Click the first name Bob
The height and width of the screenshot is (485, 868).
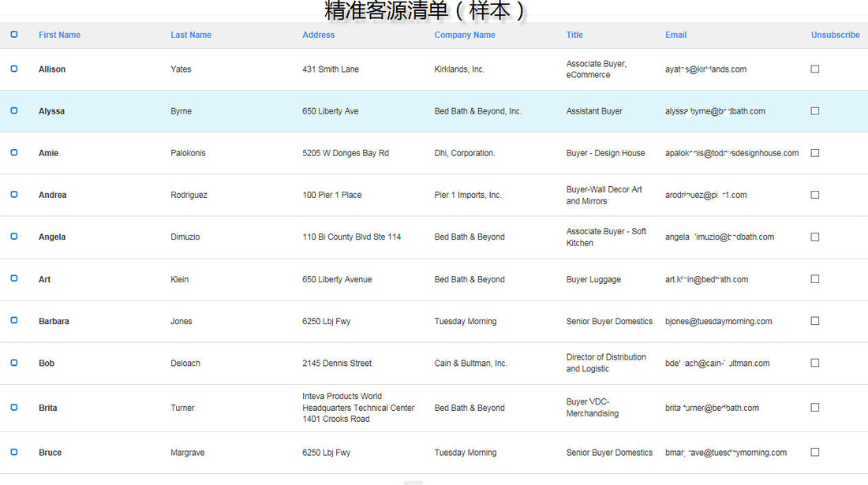tap(47, 364)
